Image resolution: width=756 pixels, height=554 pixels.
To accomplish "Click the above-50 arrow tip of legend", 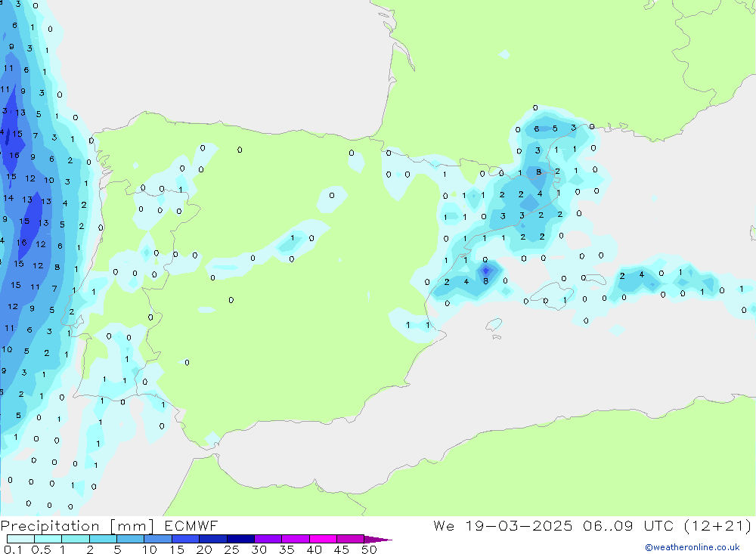I will coord(377,539).
